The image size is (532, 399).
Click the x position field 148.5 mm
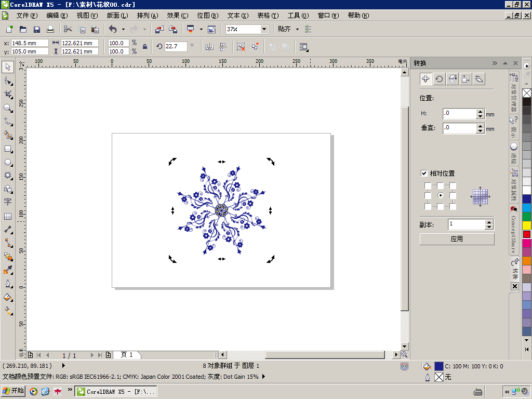(30, 43)
